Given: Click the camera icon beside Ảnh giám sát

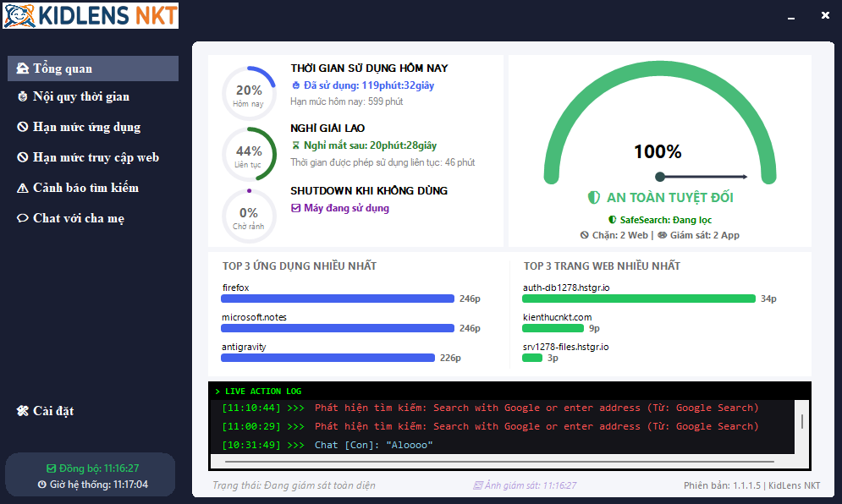Looking at the screenshot, I should point(477,485).
